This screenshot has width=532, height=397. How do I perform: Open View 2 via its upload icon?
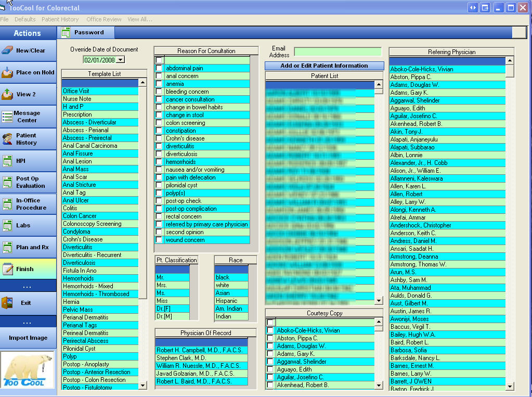[x=7, y=94]
